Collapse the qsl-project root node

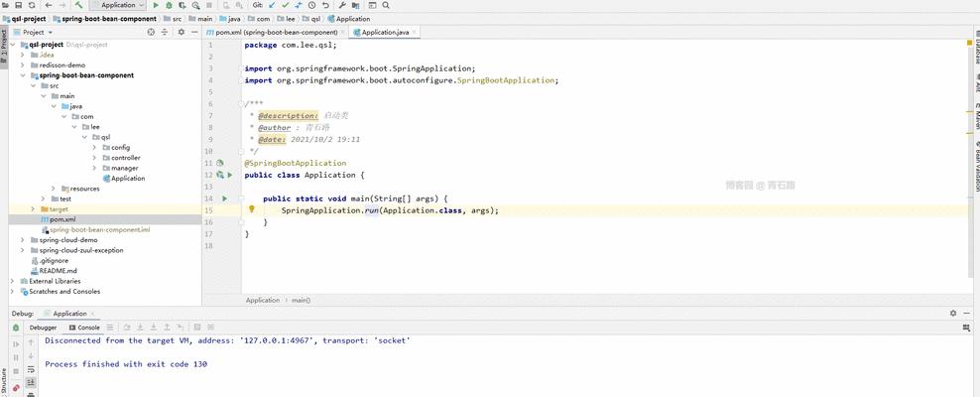point(14,45)
